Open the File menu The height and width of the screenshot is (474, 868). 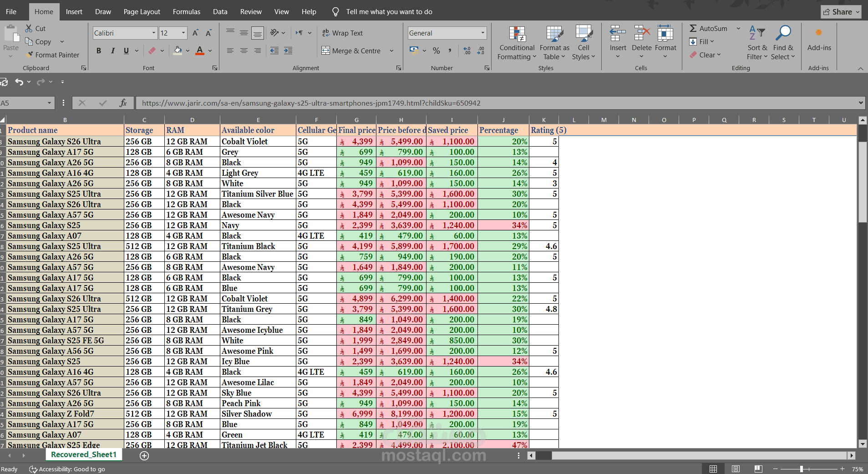tap(11, 12)
